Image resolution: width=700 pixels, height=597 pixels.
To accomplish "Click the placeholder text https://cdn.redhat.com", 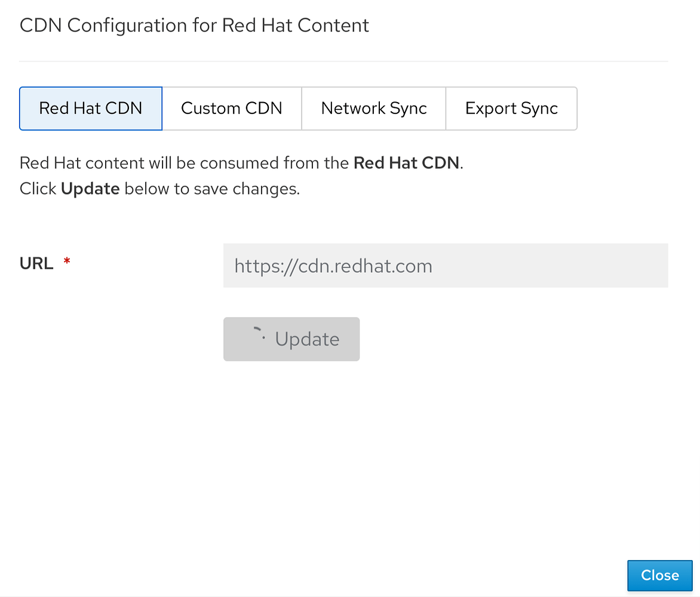I will [333, 266].
